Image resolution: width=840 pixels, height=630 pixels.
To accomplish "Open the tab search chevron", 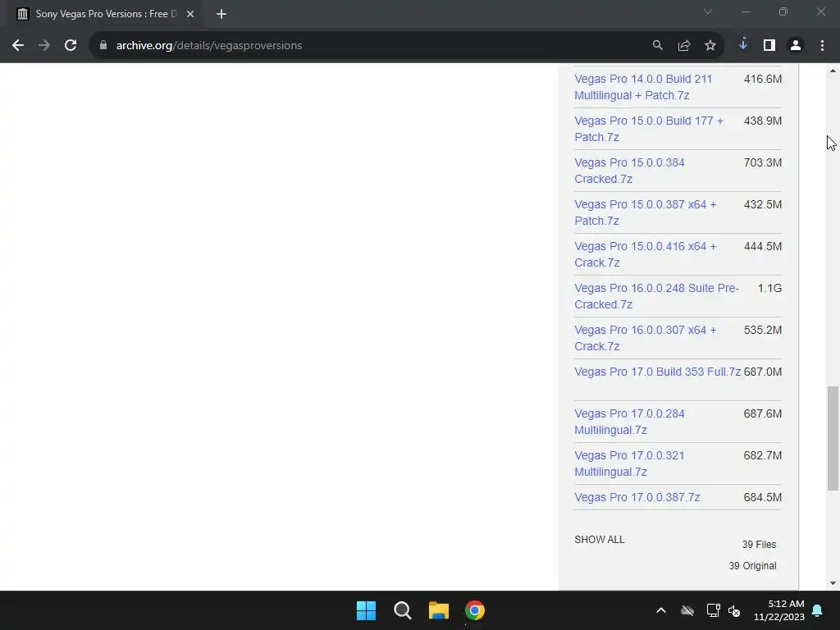I will tap(708, 11).
